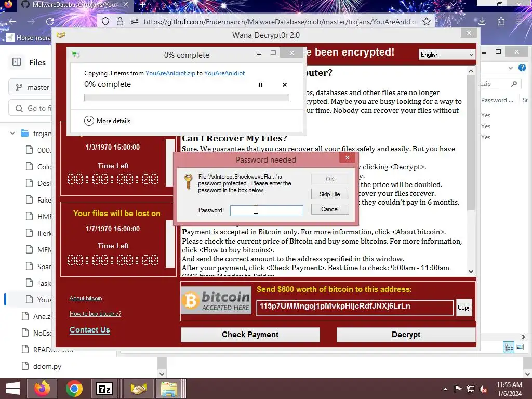The image size is (532, 399).
Task: Click the 0% copy progress bar
Action: point(187,97)
